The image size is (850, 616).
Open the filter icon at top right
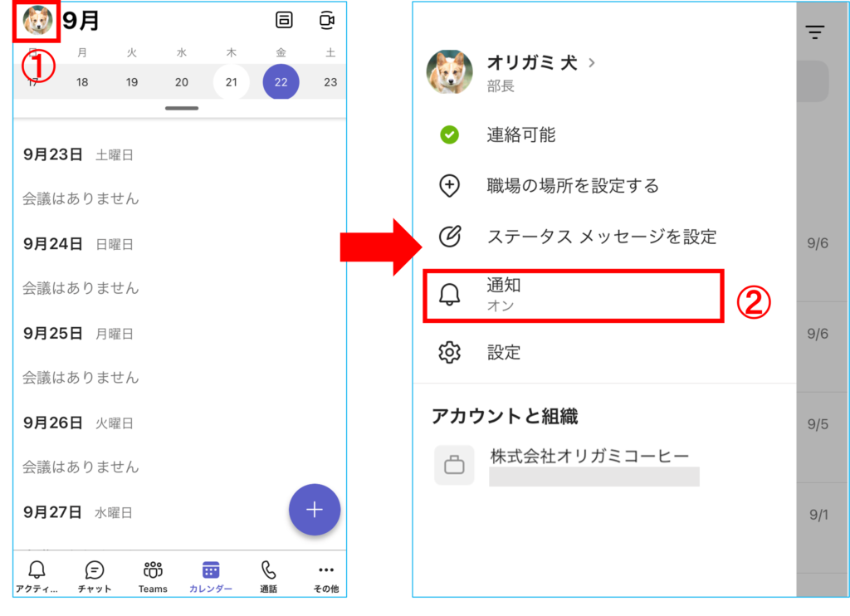pos(815,32)
